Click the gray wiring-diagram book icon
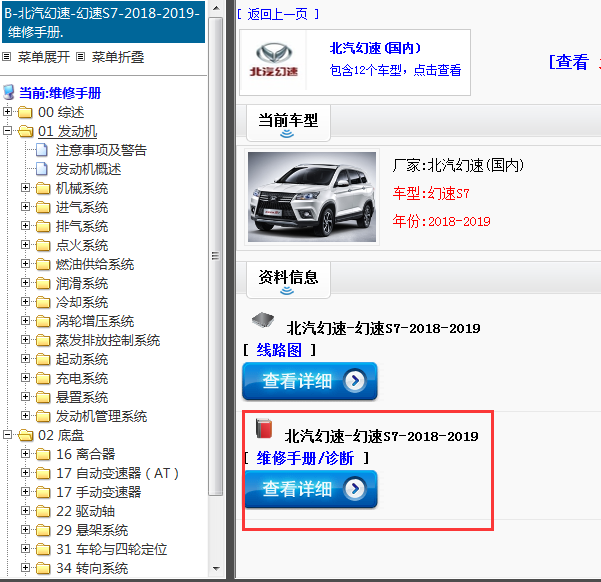This screenshot has width=601, height=582. (x=263, y=319)
